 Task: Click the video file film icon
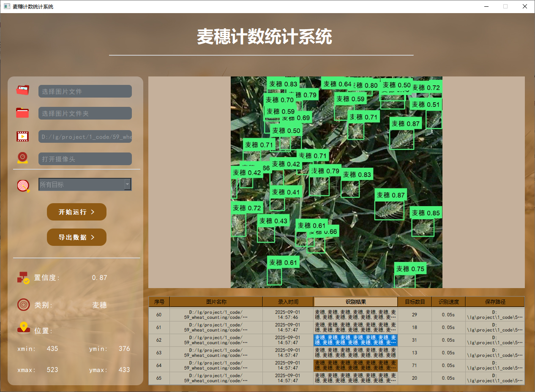(x=22, y=136)
